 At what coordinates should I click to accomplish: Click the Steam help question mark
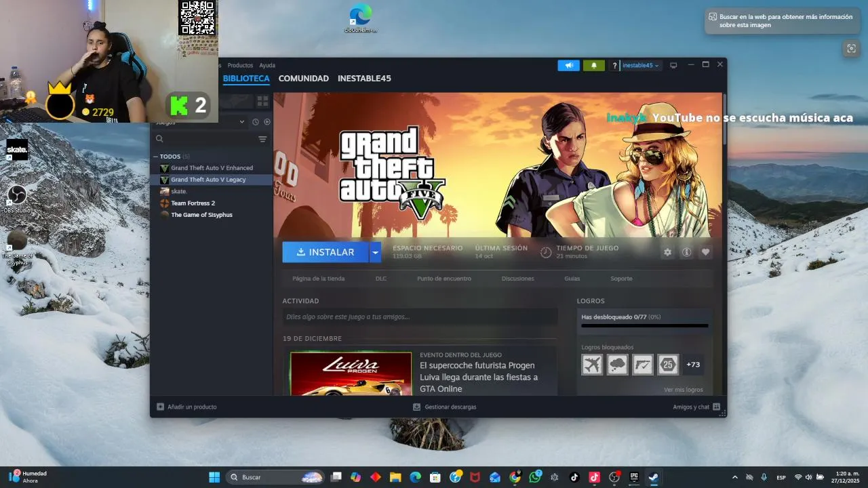[x=614, y=66]
